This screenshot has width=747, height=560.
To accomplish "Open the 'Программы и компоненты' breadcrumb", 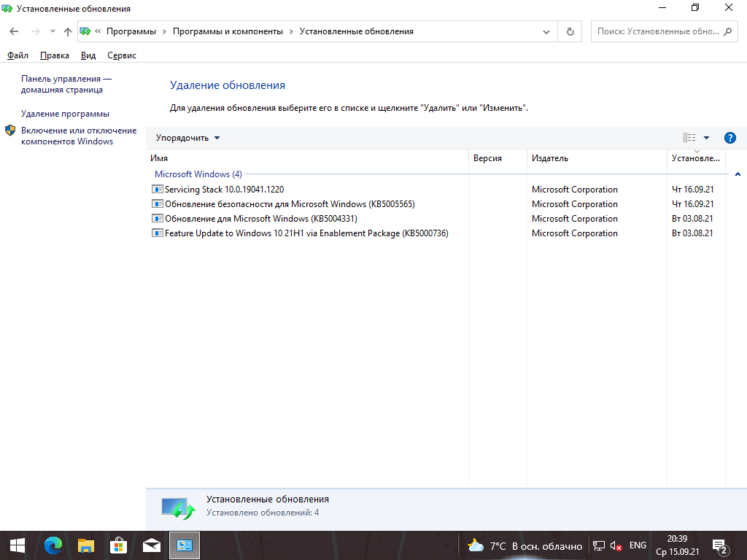I will point(228,31).
